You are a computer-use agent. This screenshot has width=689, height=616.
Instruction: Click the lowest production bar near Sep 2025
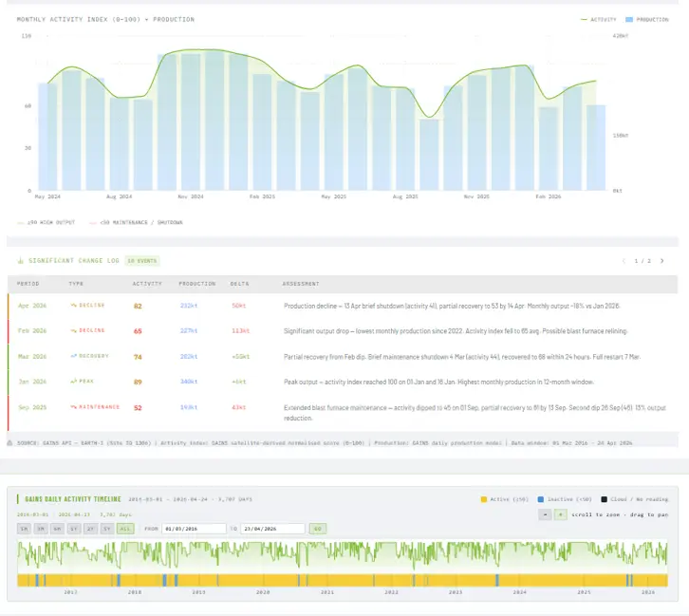tap(429, 155)
